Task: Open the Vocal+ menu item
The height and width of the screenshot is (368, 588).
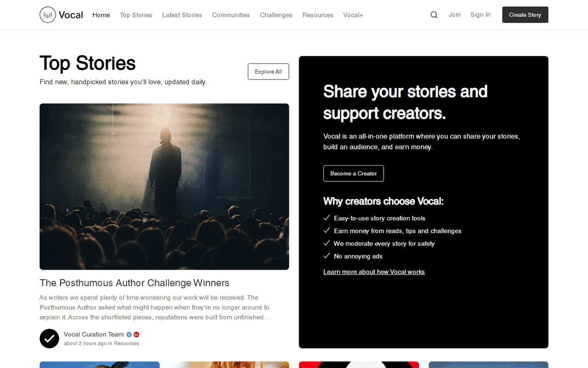Action: point(353,15)
